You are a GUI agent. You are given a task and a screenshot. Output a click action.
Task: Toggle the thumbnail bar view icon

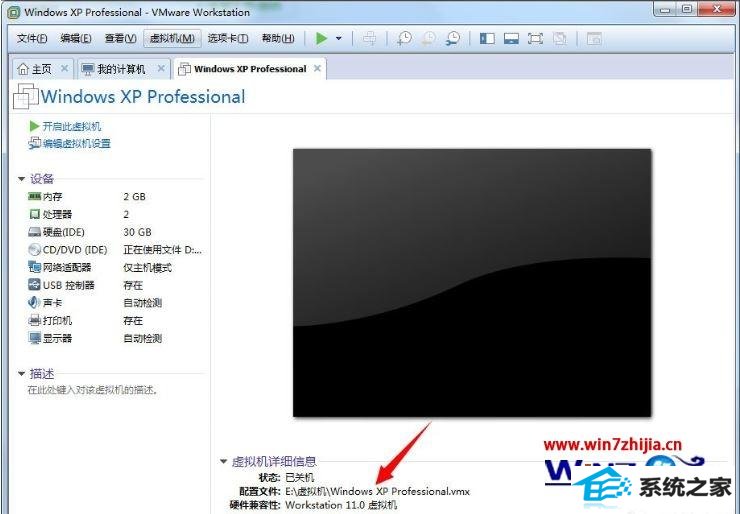pyautogui.click(x=511, y=38)
